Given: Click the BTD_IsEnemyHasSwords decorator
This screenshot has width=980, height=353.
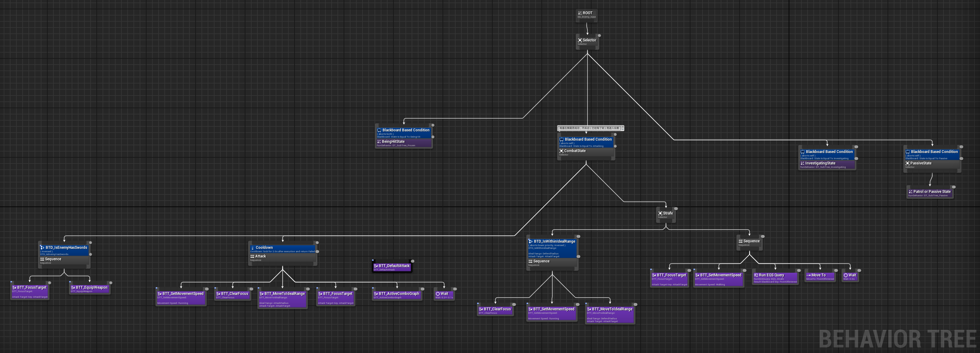Looking at the screenshot, I should coord(64,250).
